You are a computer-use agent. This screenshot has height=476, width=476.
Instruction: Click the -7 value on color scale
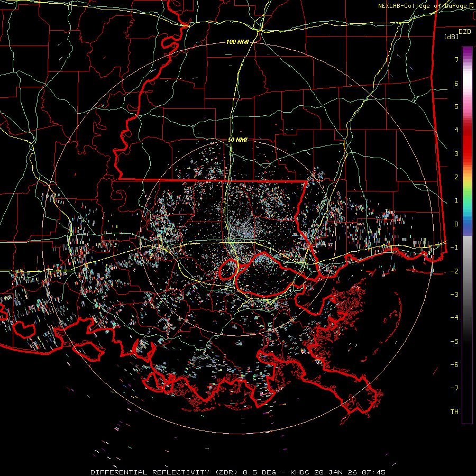[454, 388]
